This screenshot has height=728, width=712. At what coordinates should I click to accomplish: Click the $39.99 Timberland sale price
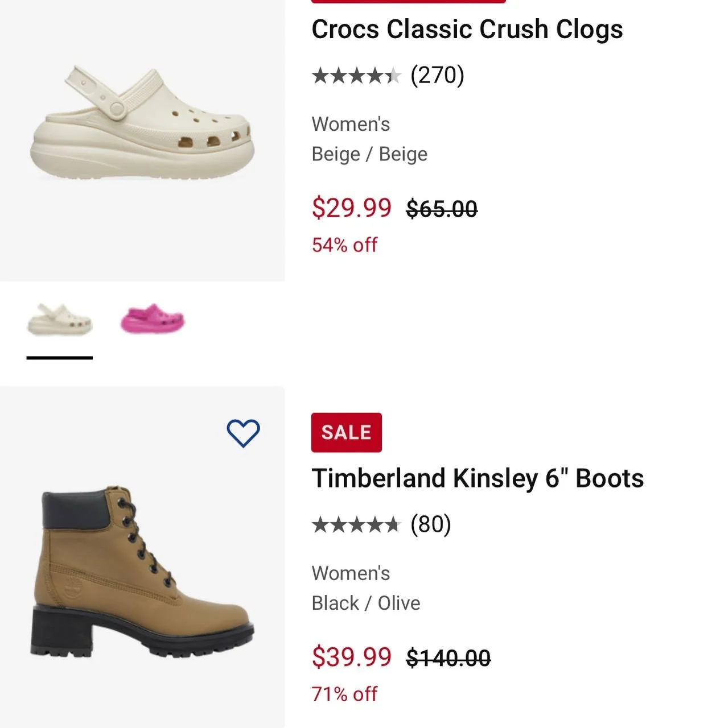point(352,657)
